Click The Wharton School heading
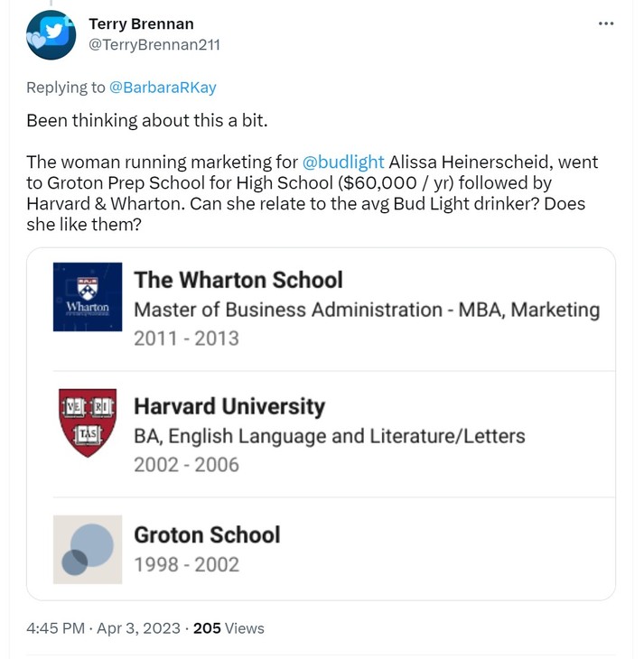 238,280
